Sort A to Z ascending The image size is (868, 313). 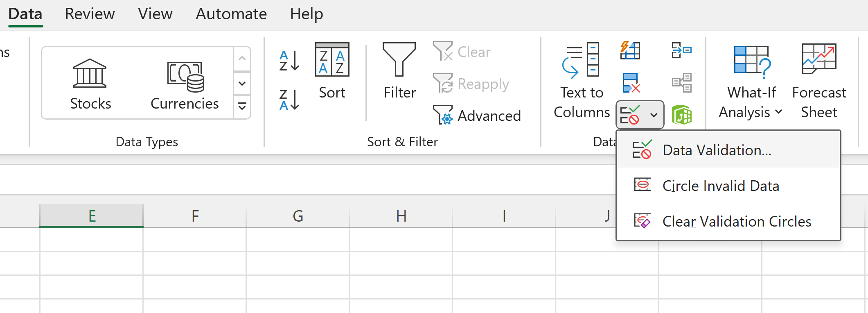(289, 61)
